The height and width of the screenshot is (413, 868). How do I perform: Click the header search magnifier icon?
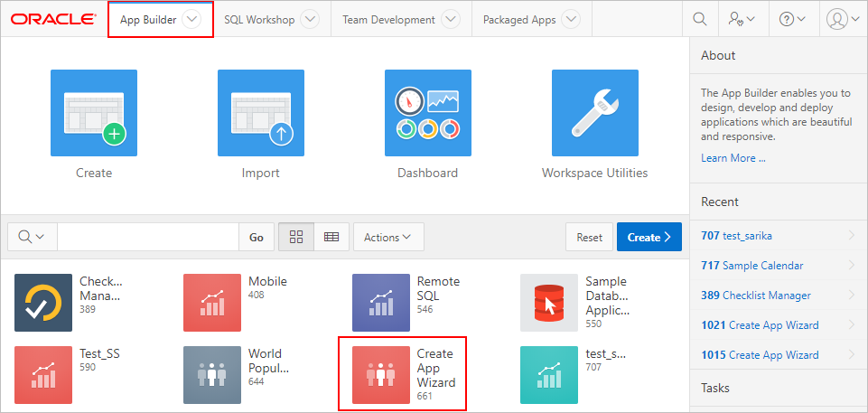pyautogui.click(x=700, y=19)
